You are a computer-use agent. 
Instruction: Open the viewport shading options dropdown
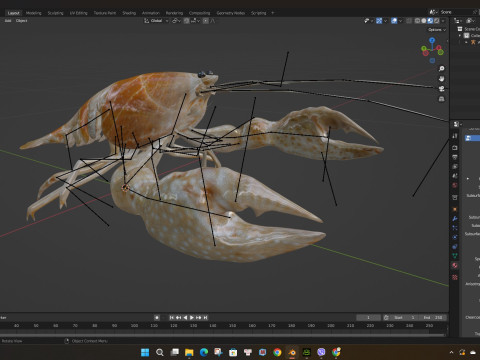point(443,21)
